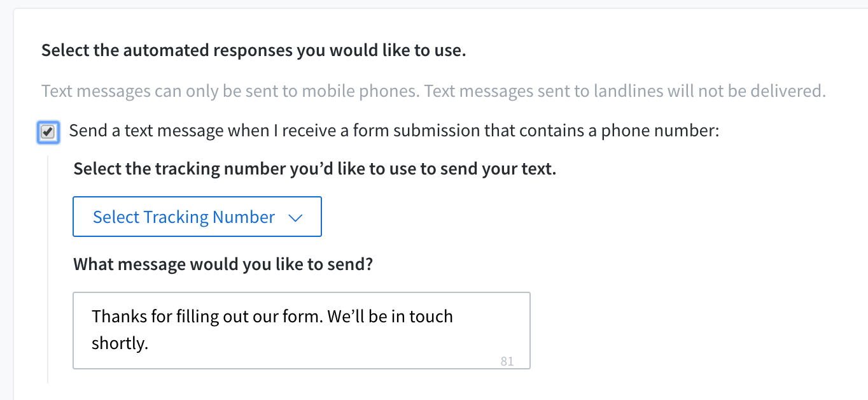Click the mobile phones helper text line
The image size is (868, 400).
(x=433, y=91)
